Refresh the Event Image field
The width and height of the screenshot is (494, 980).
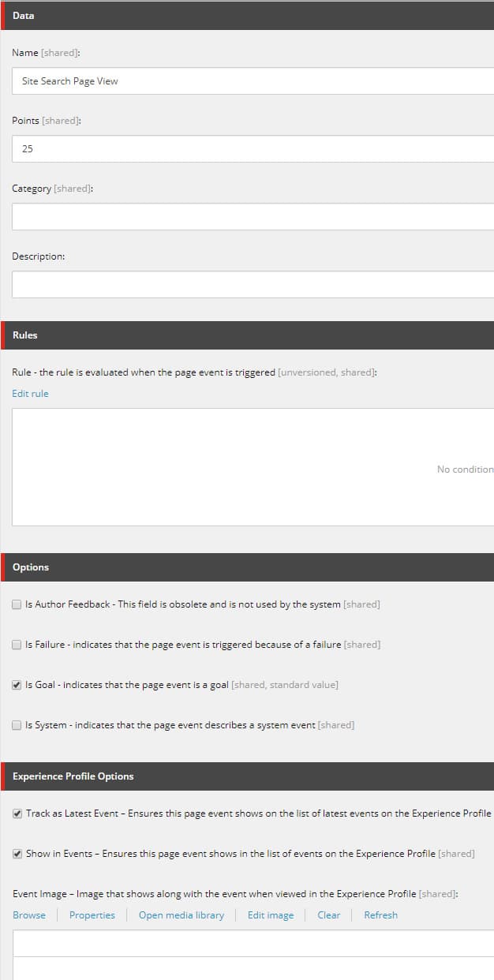click(380, 915)
